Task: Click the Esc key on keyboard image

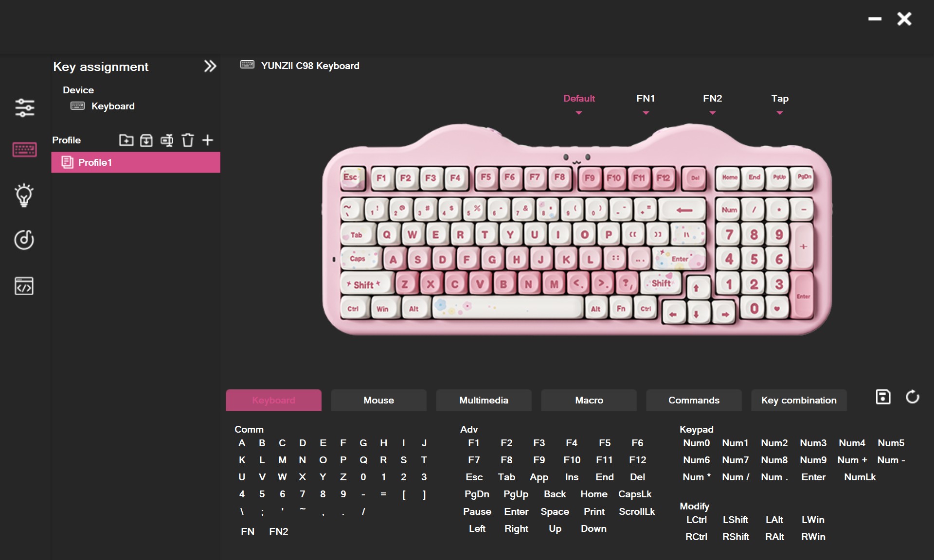Action: [x=352, y=177]
